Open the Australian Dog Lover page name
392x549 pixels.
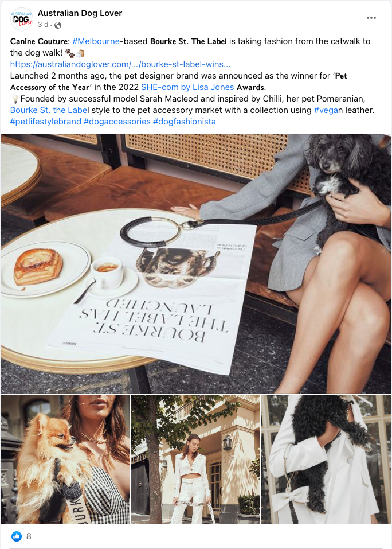(x=80, y=13)
